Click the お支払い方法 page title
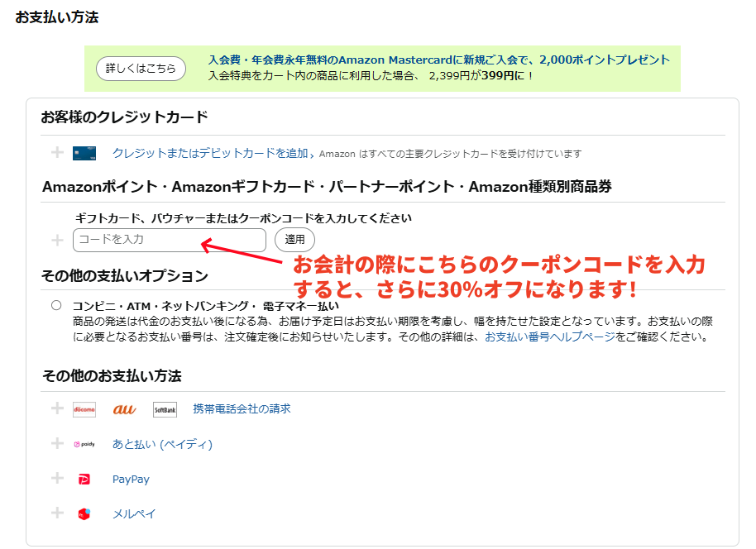 [57, 17]
